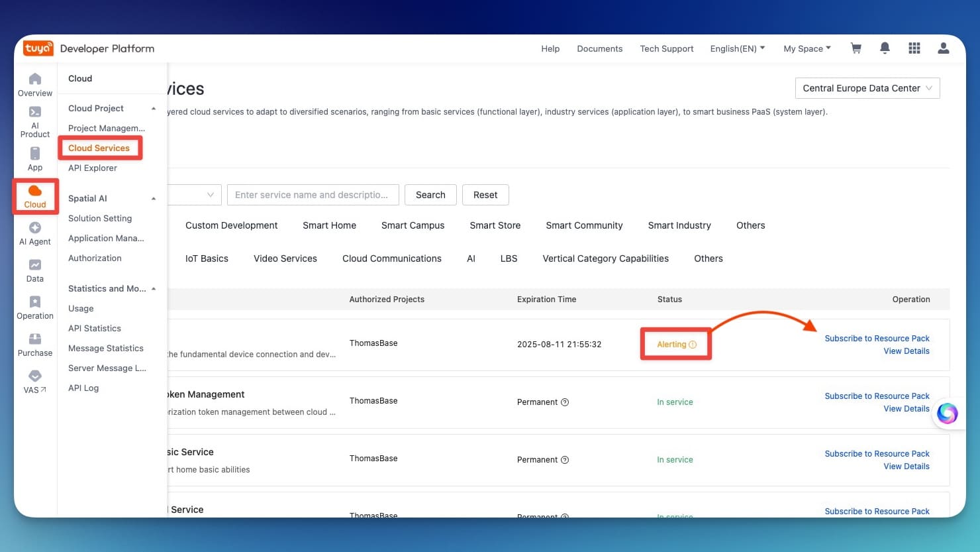Image resolution: width=980 pixels, height=552 pixels.
Task: Open the notifications bell icon
Action: click(885, 48)
